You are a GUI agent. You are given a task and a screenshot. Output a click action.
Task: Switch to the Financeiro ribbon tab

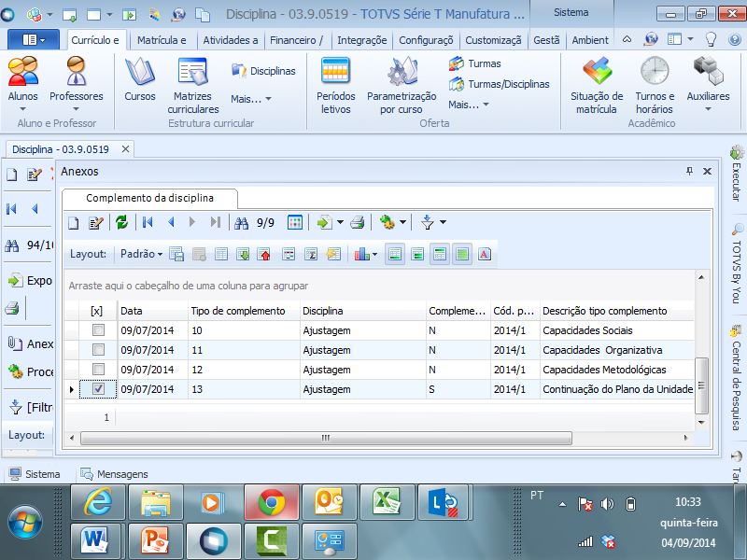point(296,40)
